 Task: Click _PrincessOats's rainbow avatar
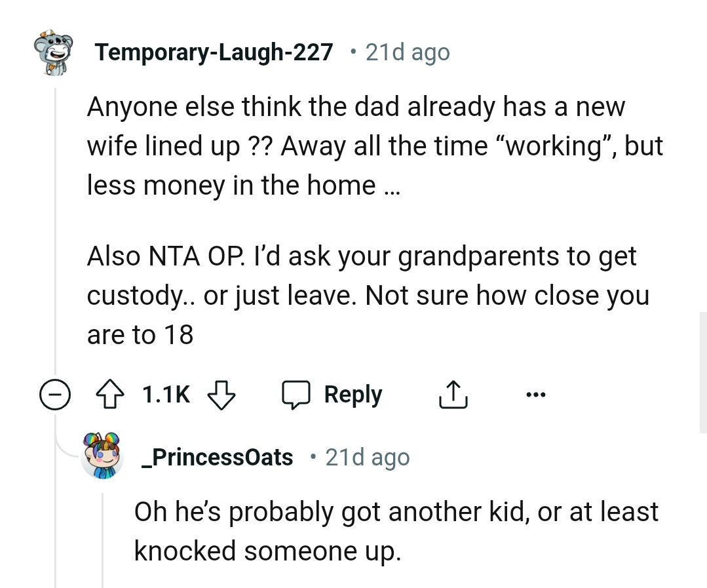click(102, 457)
